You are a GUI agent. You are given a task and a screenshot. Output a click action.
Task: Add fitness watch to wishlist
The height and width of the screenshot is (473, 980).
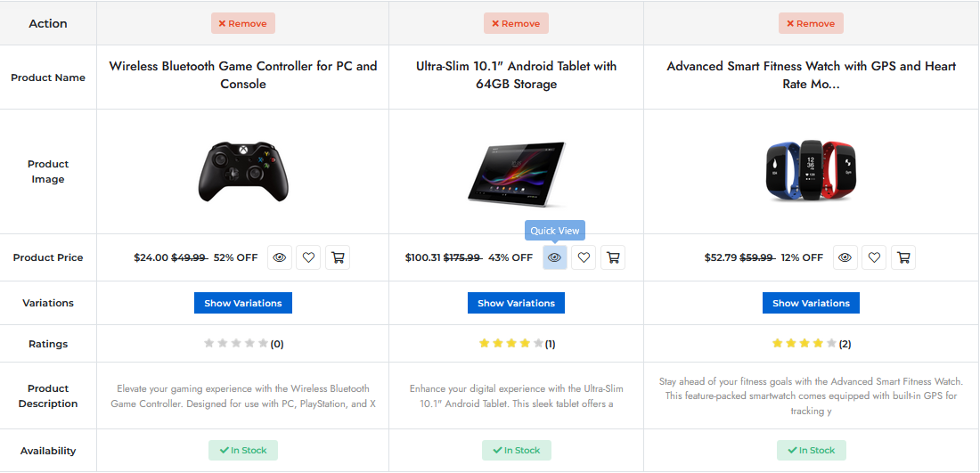pyautogui.click(x=875, y=257)
